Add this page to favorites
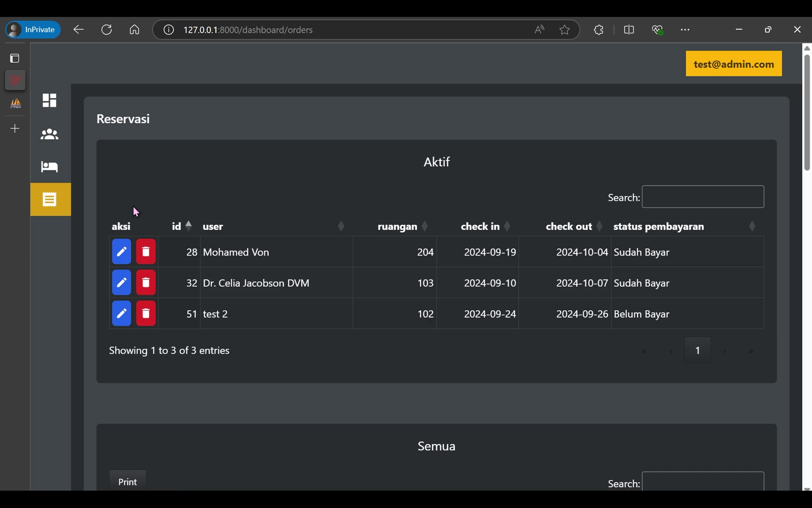The width and height of the screenshot is (812, 508). (x=565, y=30)
